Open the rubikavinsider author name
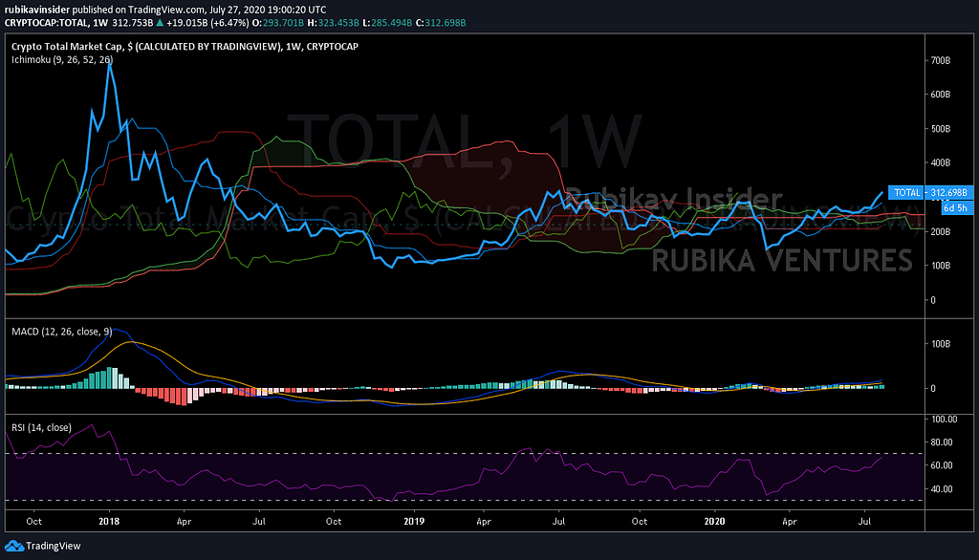 pyautogui.click(x=37, y=10)
